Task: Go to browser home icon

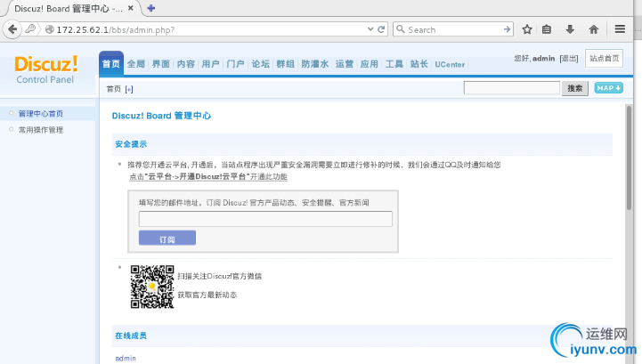Action: (x=594, y=29)
